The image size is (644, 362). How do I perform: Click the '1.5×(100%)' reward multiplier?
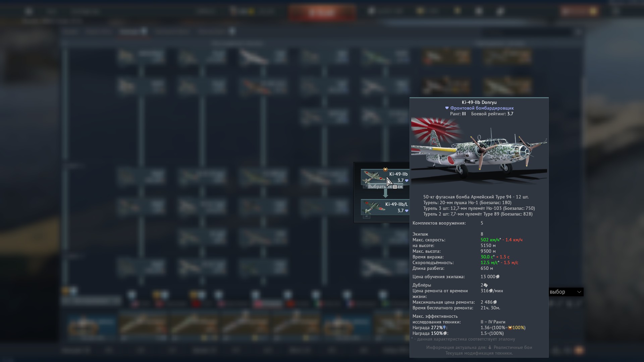492,333
